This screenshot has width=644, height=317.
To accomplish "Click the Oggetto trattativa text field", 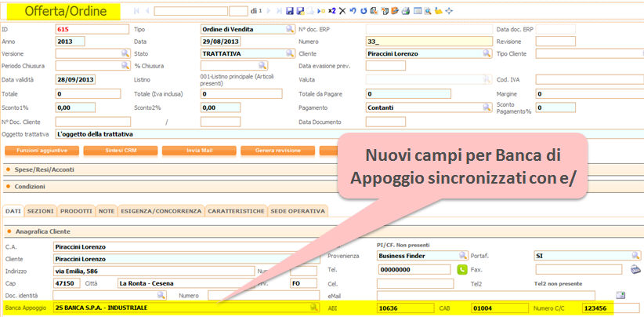I will (x=235, y=135).
